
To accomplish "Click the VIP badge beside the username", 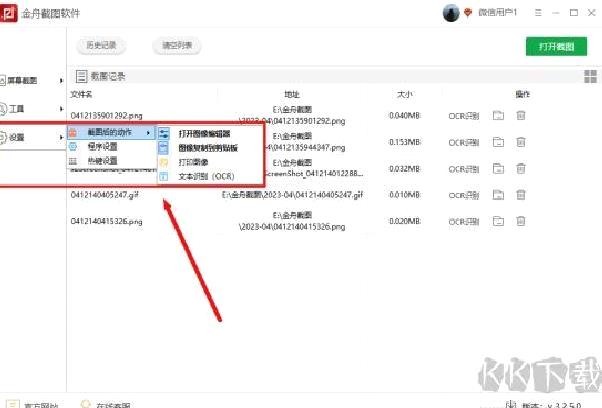I will (468, 13).
